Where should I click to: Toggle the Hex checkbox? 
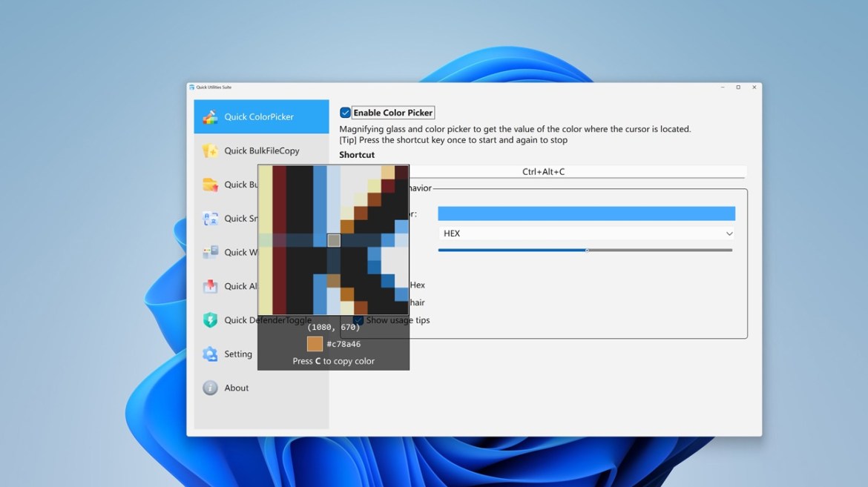(357, 285)
